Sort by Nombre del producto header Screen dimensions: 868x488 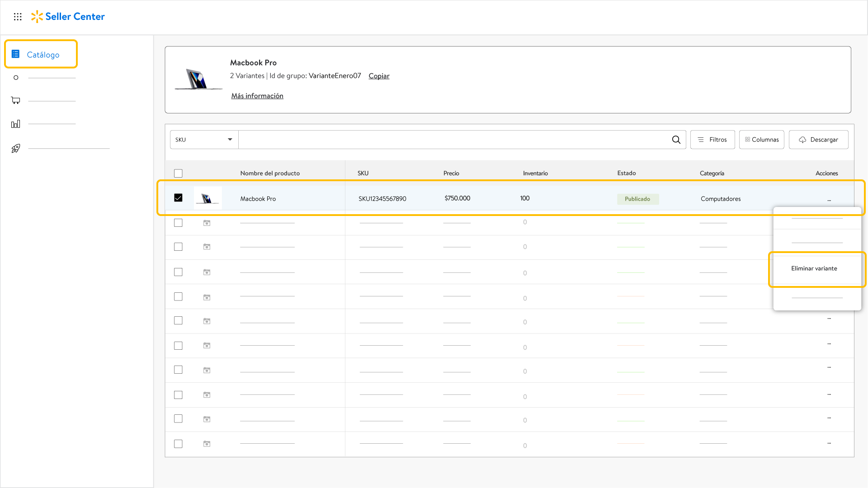click(270, 173)
